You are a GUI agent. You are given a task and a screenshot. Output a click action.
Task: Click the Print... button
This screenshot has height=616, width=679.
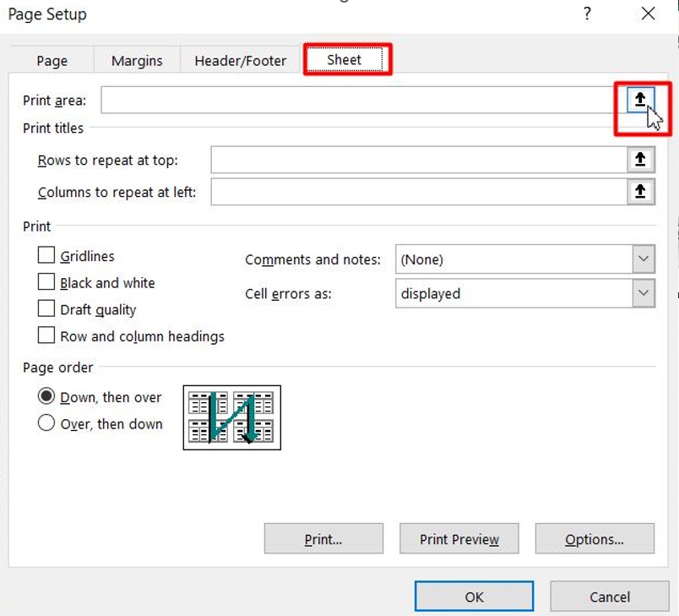(x=323, y=538)
